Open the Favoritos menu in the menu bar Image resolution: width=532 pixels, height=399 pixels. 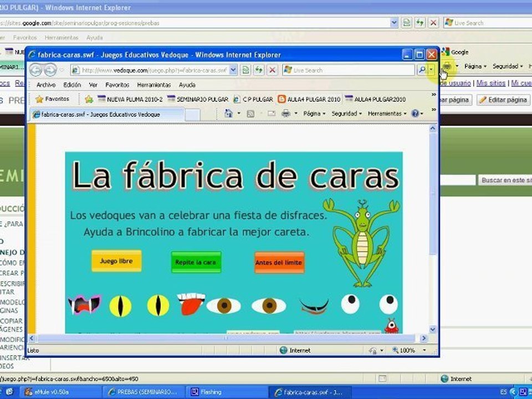[x=117, y=85]
